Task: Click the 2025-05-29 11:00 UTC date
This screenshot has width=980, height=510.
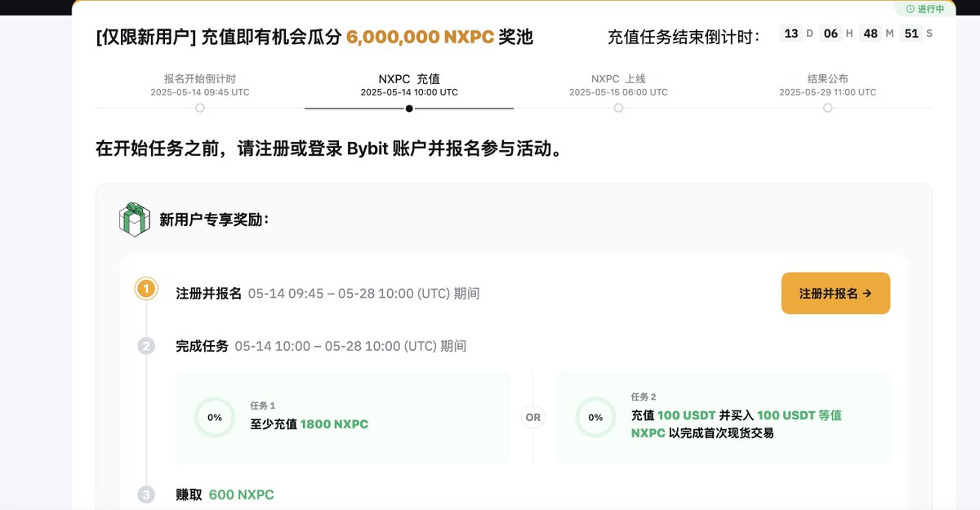Action: 827,92
